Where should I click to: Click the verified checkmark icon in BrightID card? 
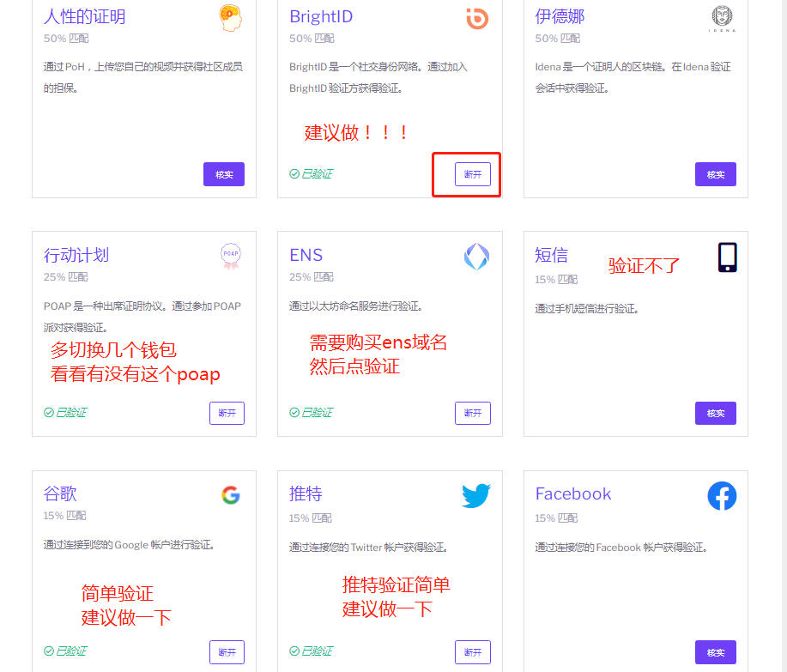[x=294, y=173]
